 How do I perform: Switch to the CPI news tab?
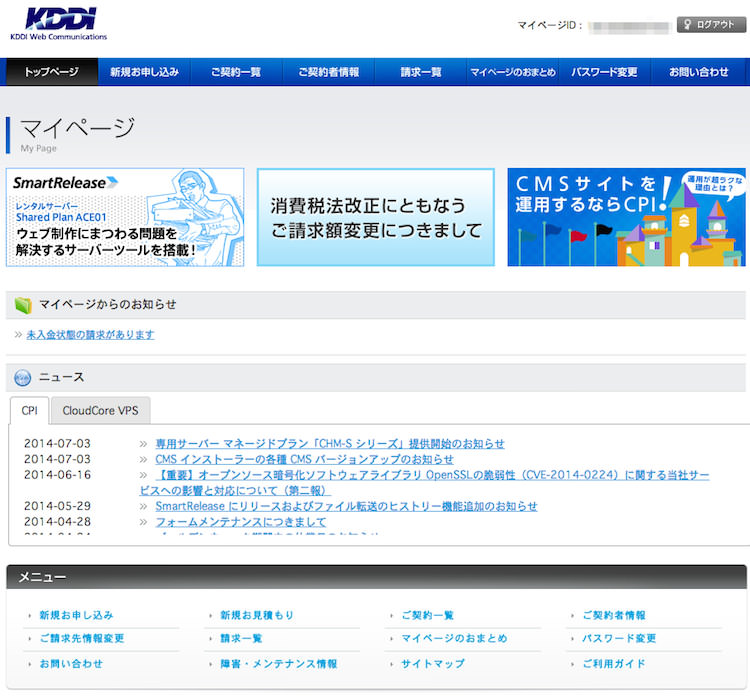click(29, 411)
